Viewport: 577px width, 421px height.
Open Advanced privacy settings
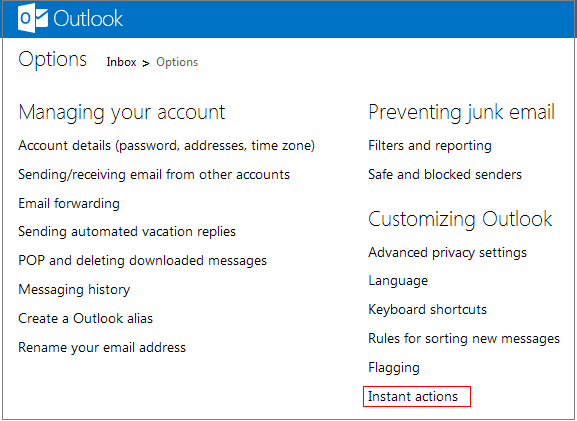[x=447, y=253]
